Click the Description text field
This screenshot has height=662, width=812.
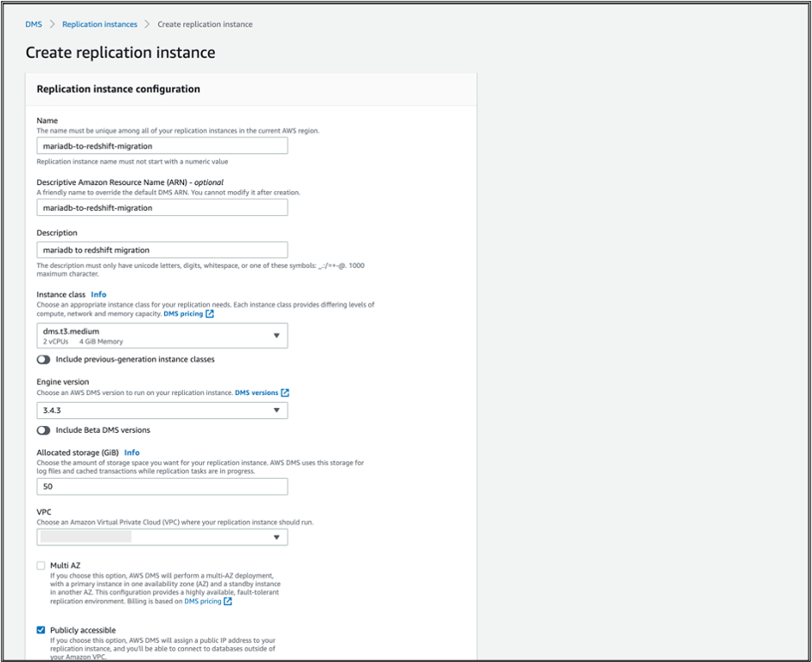pyautogui.click(x=162, y=250)
